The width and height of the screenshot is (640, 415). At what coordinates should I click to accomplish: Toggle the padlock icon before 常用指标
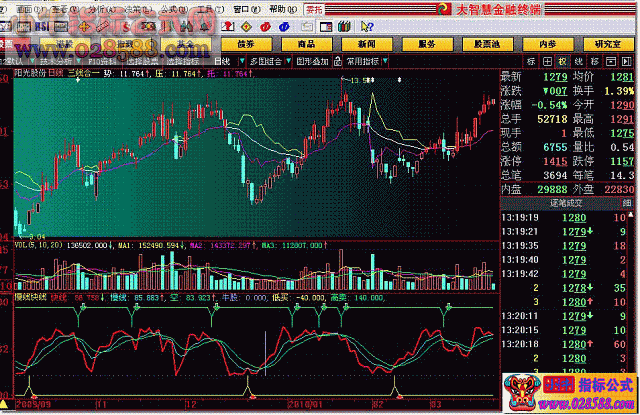click(x=337, y=60)
